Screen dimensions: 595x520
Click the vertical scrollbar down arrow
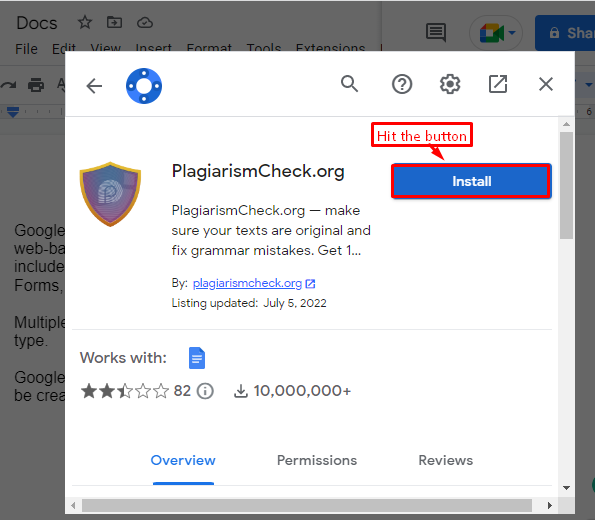[566, 488]
